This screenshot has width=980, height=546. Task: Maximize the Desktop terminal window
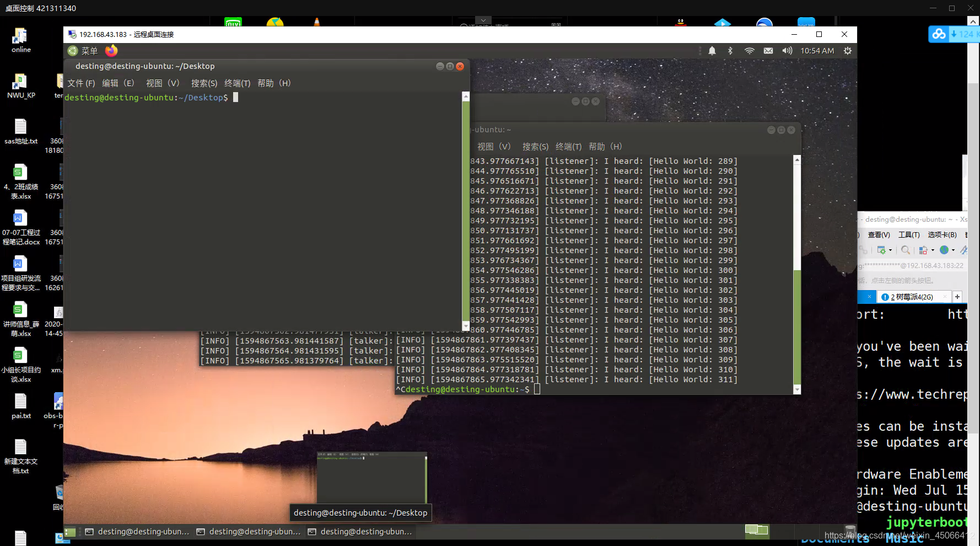(x=450, y=66)
